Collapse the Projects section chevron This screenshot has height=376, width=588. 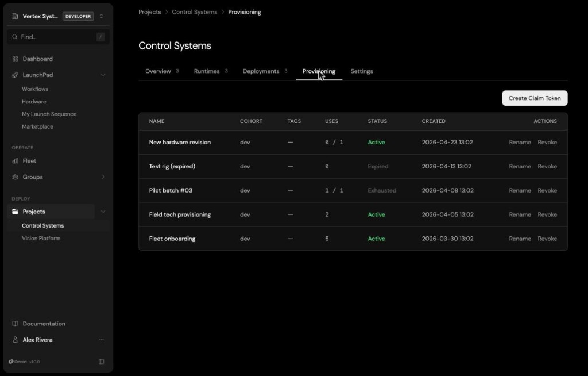[x=103, y=212]
